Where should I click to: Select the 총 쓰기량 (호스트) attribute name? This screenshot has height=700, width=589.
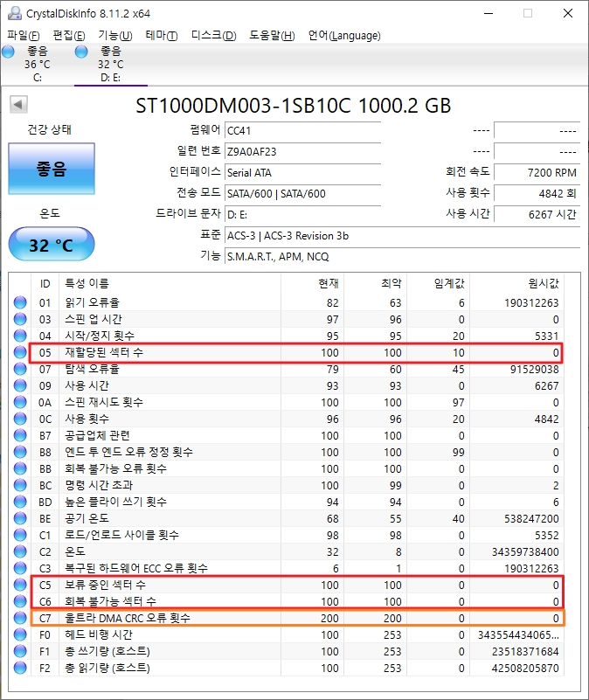[107, 651]
